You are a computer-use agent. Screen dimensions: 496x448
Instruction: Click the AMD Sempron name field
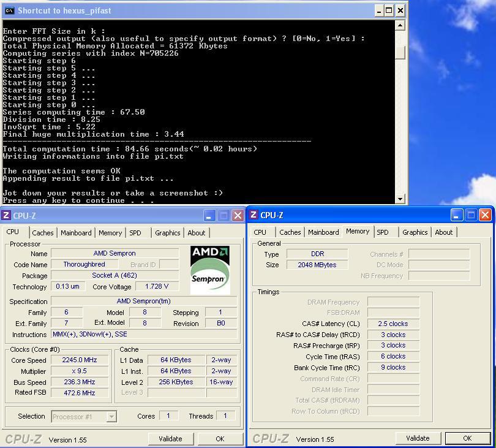[115, 253]
